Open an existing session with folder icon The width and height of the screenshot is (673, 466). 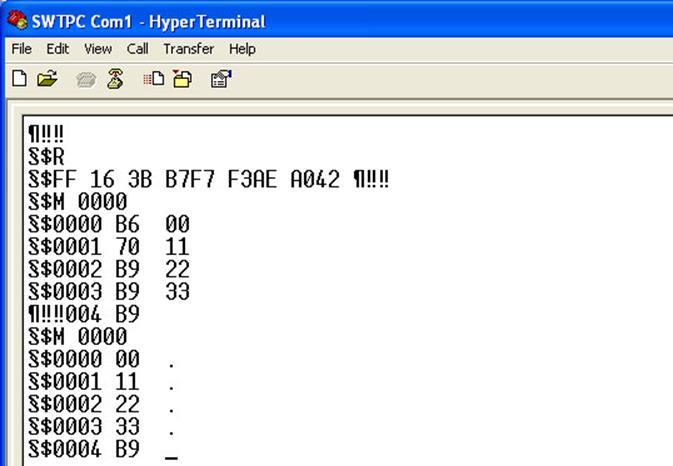[46, 80]
